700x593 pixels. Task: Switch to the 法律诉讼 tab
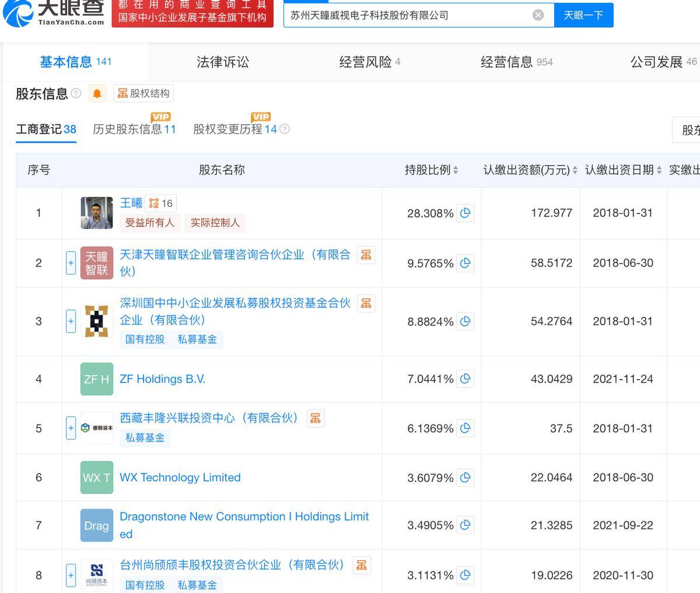click(223, 62)
